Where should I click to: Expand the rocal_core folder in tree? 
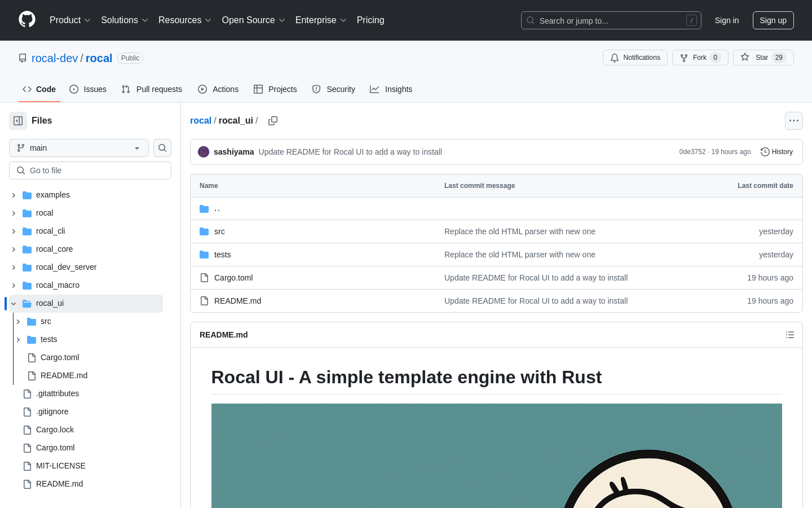[x=14, y=249]
